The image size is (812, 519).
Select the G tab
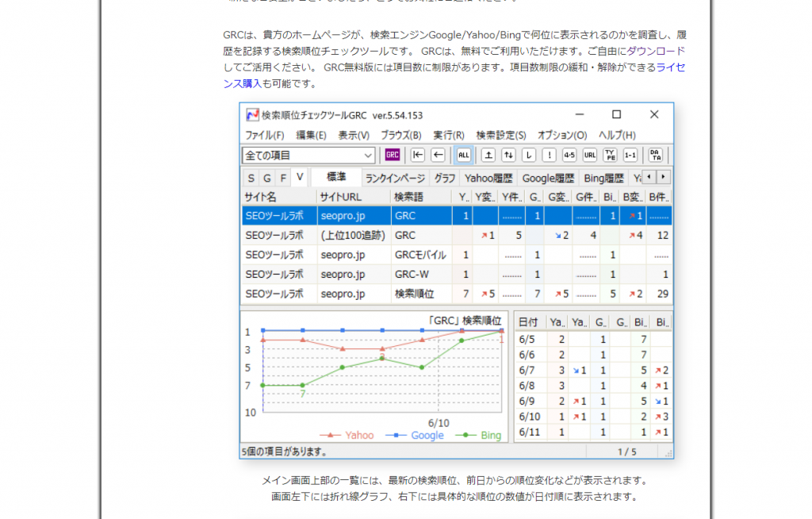click(x=267, y=178)
